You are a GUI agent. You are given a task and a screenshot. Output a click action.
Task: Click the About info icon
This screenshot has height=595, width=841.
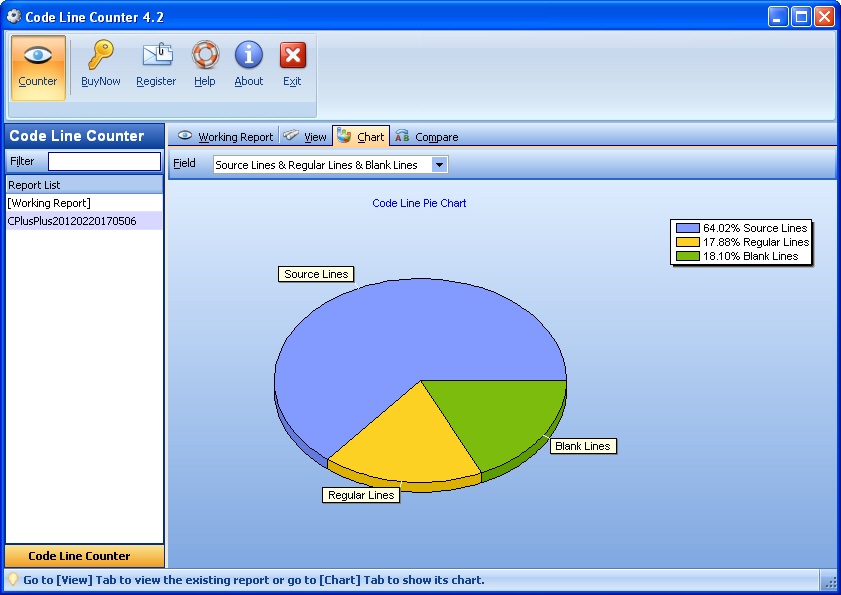coord(248,56)
